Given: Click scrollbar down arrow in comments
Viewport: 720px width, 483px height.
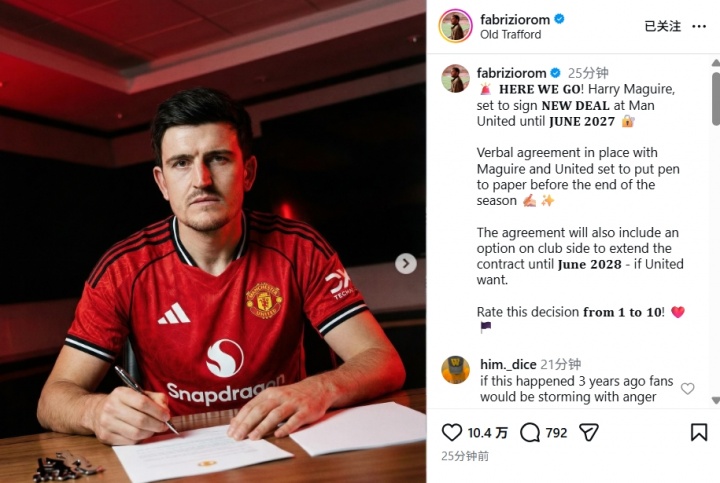Looking at the screenshot, I should [715, 400].
